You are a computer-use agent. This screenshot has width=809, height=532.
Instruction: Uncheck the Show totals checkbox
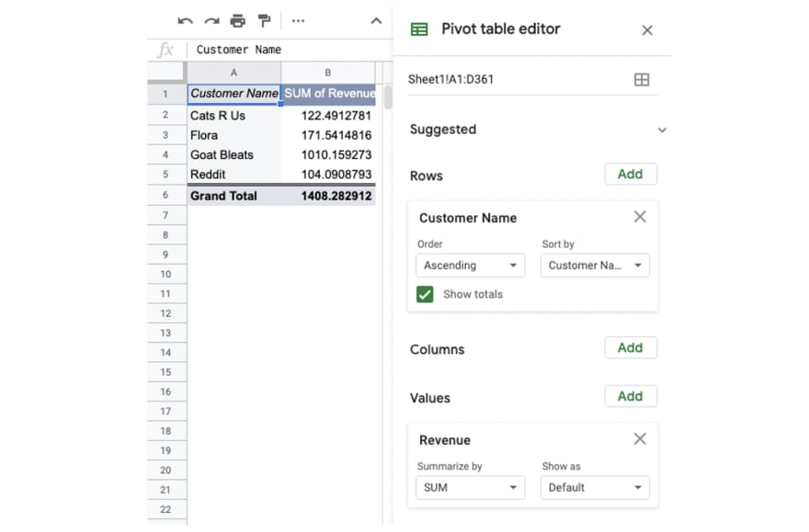point(425,294)
